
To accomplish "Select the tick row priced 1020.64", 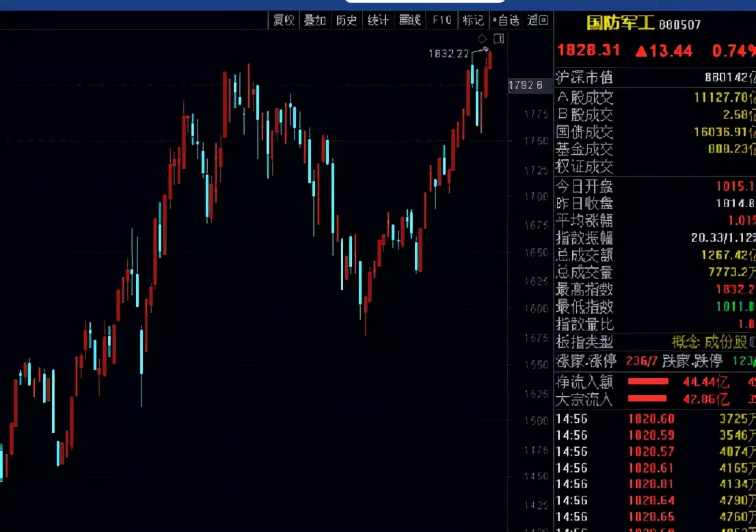I will [x=656, y=501].
